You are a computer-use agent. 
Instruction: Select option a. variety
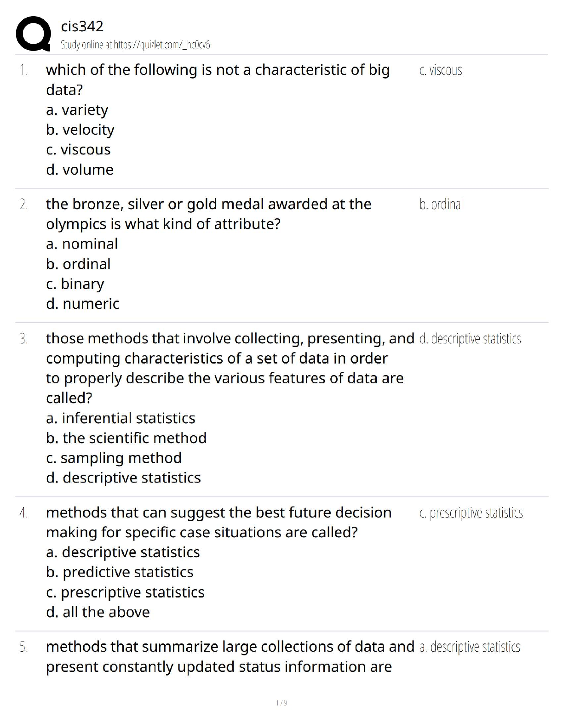[77, 110]
